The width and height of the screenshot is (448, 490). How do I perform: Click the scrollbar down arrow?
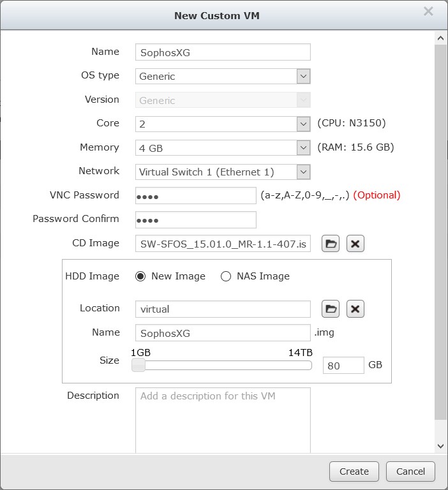pos(441,446)
